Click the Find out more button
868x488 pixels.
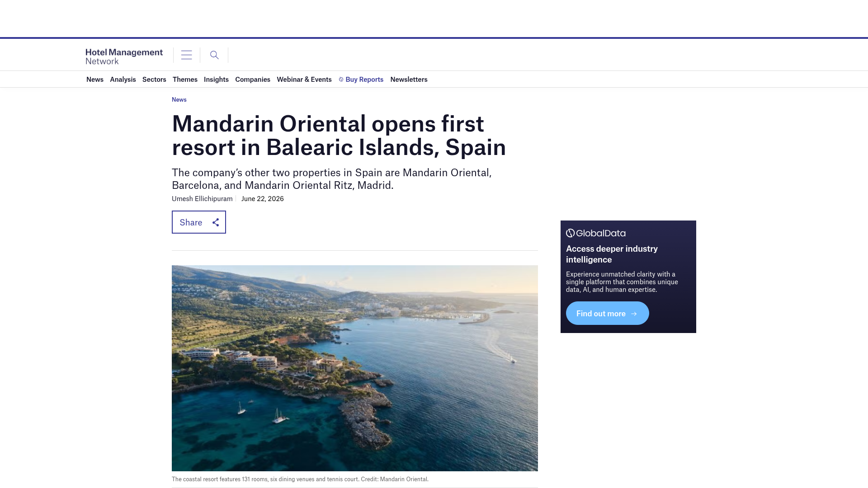(608, 313)
